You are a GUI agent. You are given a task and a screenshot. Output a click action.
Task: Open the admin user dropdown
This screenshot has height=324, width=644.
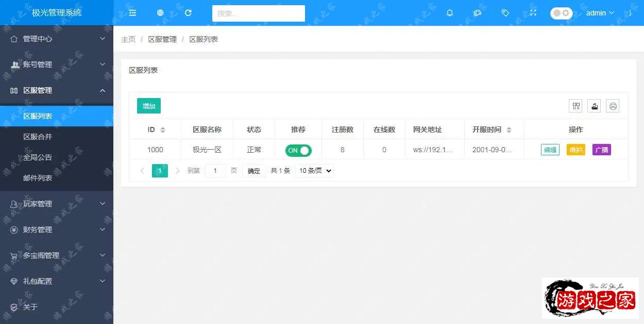(600, 13)
